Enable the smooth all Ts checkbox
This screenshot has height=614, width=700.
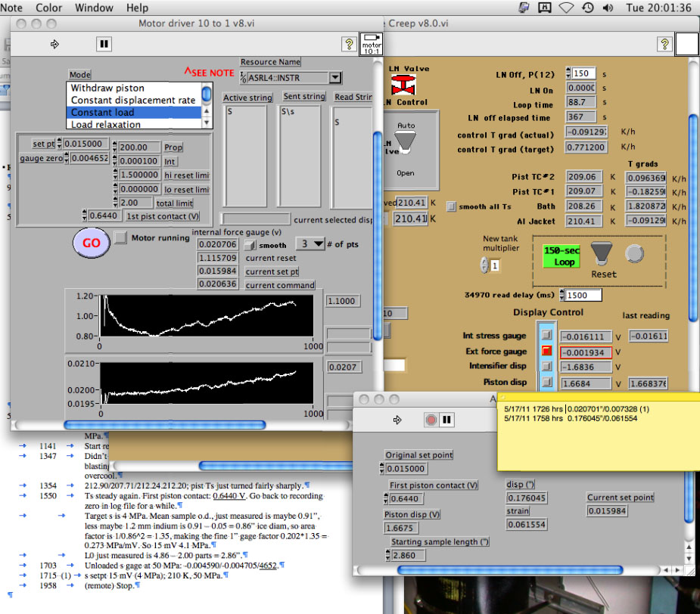[x=452, y=206]
